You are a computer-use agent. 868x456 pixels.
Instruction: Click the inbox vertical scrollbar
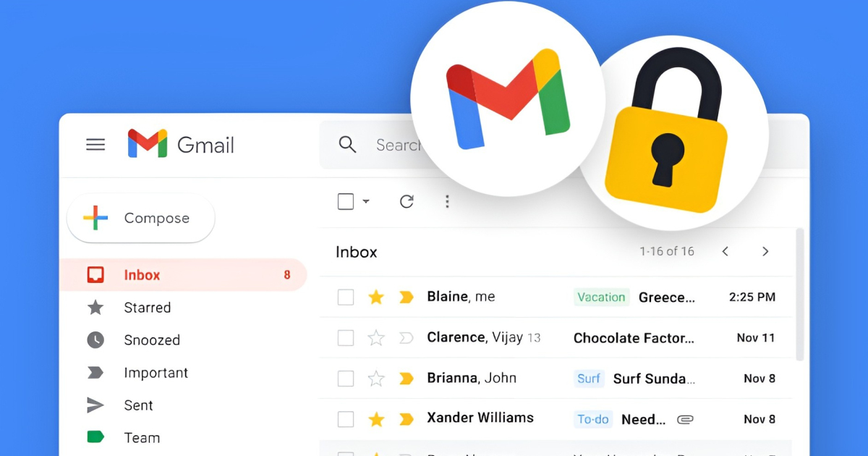click(799, 294)
